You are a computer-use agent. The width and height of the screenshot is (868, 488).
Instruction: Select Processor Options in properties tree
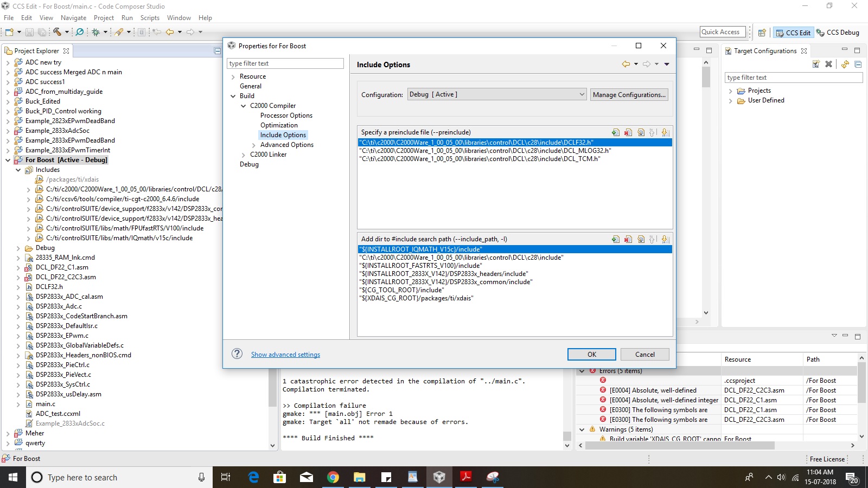coord(286,115)
